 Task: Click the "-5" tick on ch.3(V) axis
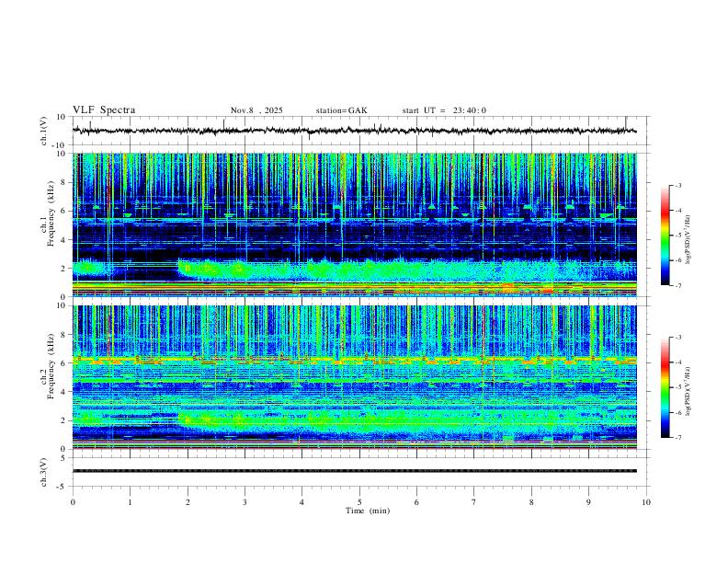63,487
